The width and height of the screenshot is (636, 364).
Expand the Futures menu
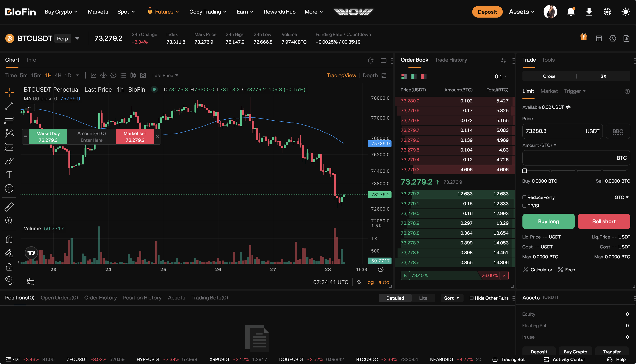[x=163, y=12]
